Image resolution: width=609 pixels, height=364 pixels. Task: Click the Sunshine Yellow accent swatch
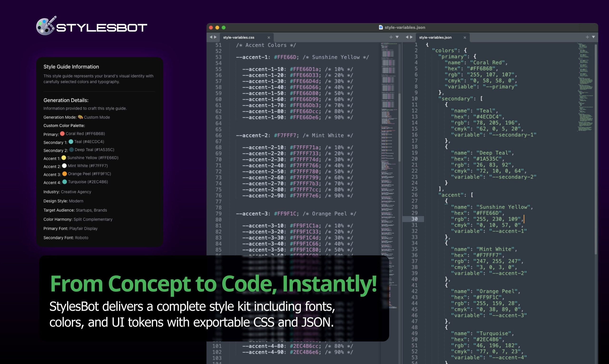click(64, 158)
